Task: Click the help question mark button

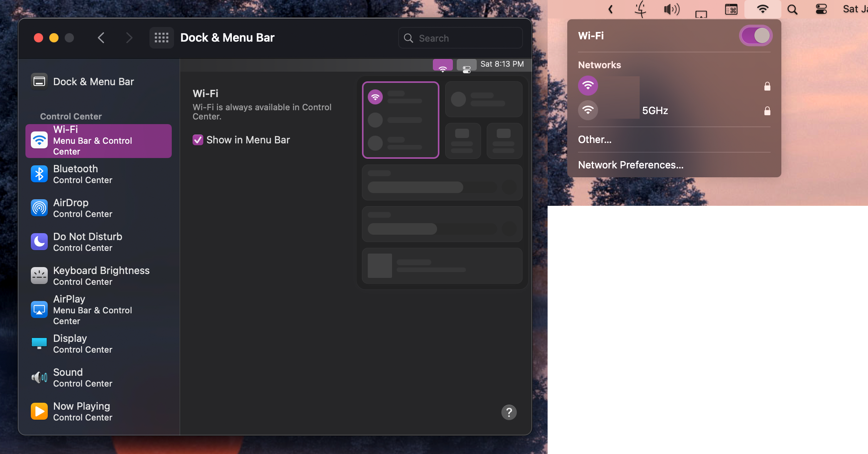Action: pos(509,412)
